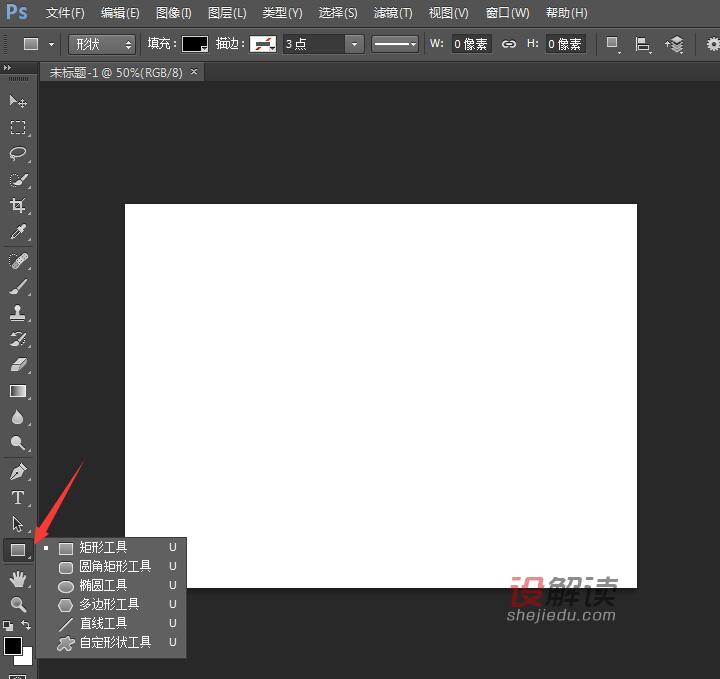Viewport: 720px width, 679px height.
Task: Select 自定形状工具 in the flyout
Action: click(x=115, y=642)
